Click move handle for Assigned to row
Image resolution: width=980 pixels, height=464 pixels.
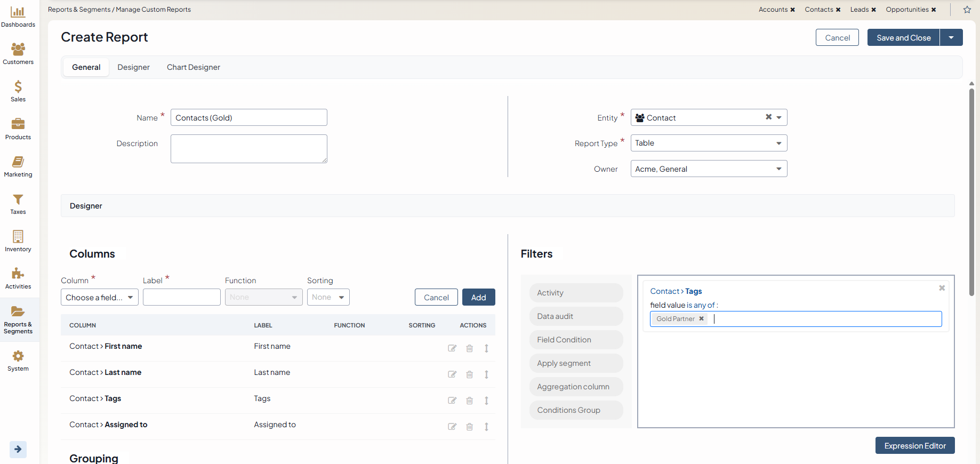coord(486,427)
